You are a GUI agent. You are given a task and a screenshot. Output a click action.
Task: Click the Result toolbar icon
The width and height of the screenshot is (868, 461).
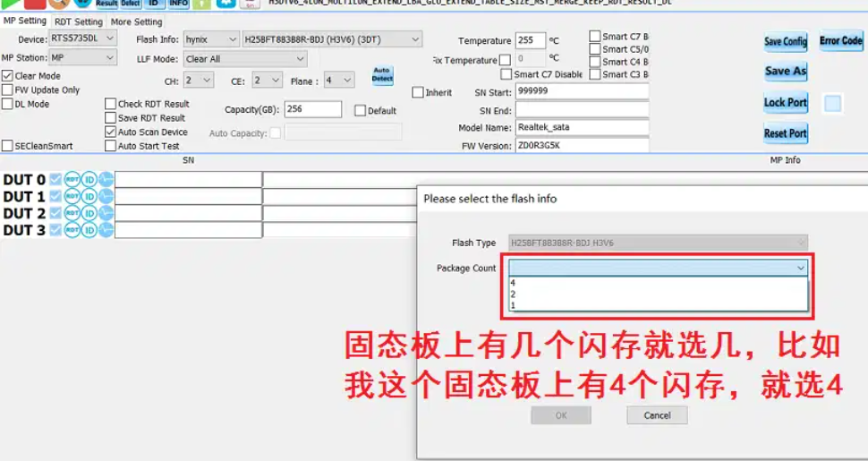tap(106, 4)
